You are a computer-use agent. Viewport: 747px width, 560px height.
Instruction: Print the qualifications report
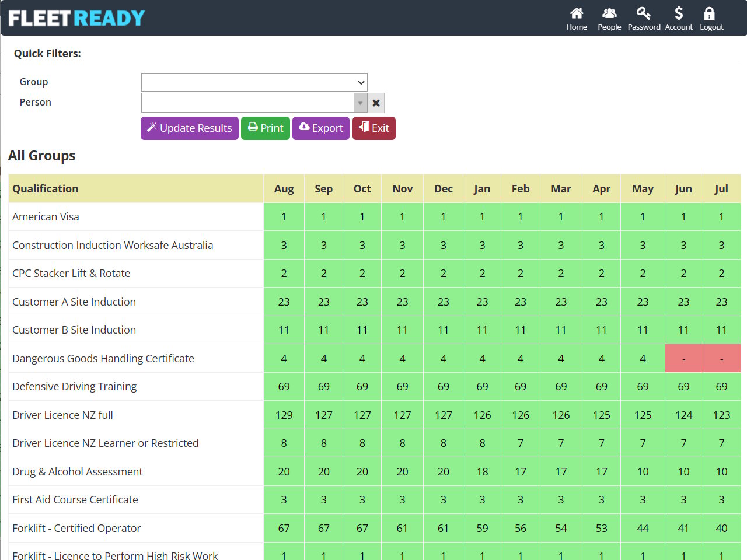coord(266,128)
